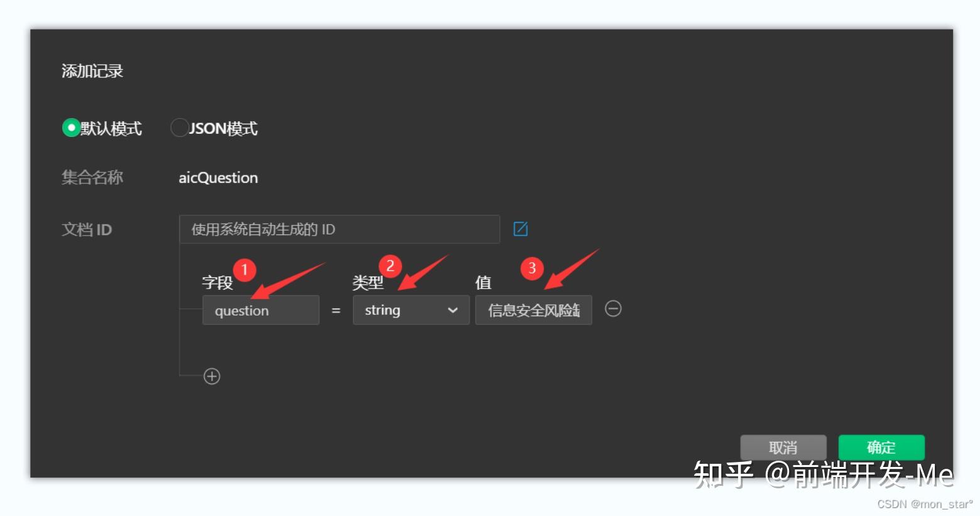Select the 默认模式 radio button
Image resolution: width=980 pixels, height=516 pixels.
[71, 128]
